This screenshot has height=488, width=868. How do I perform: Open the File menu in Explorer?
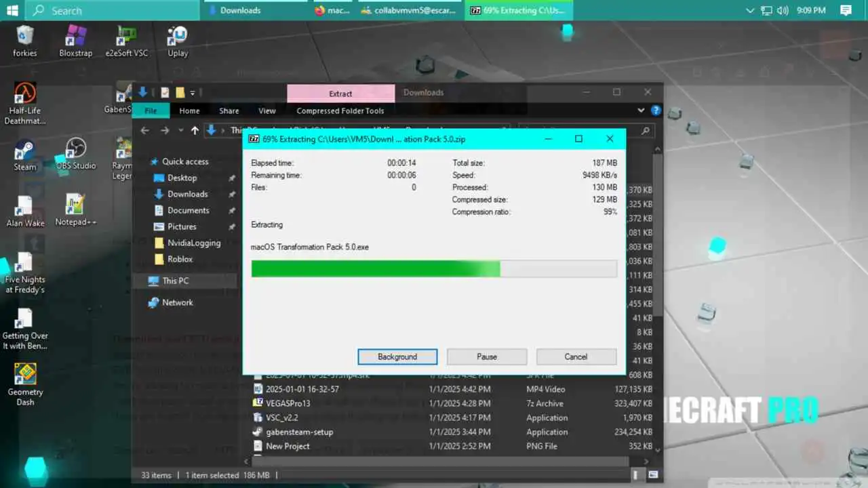coord(151,110)
